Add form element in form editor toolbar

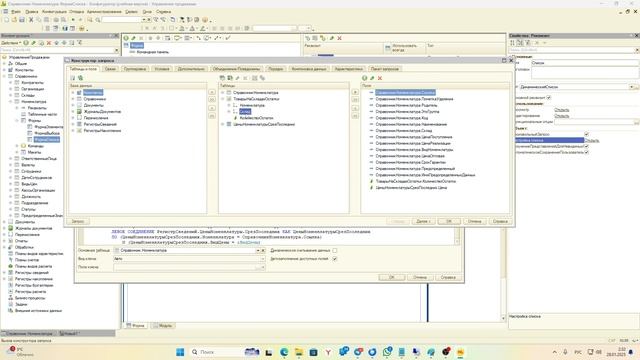pos(126,38)
